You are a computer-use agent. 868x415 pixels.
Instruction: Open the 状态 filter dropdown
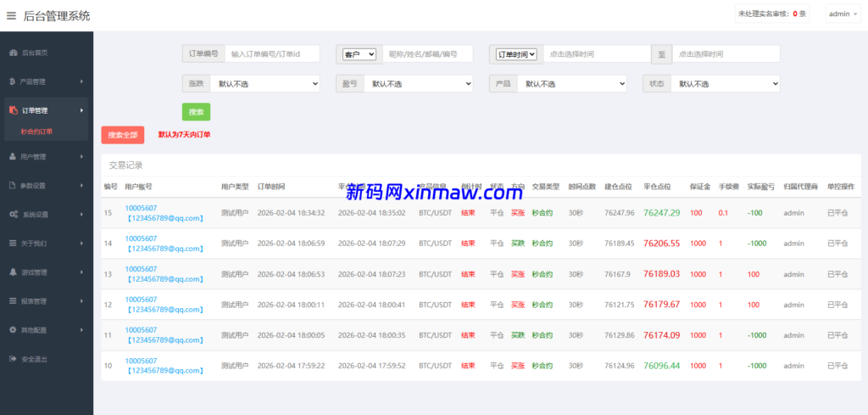click(726, 84)
